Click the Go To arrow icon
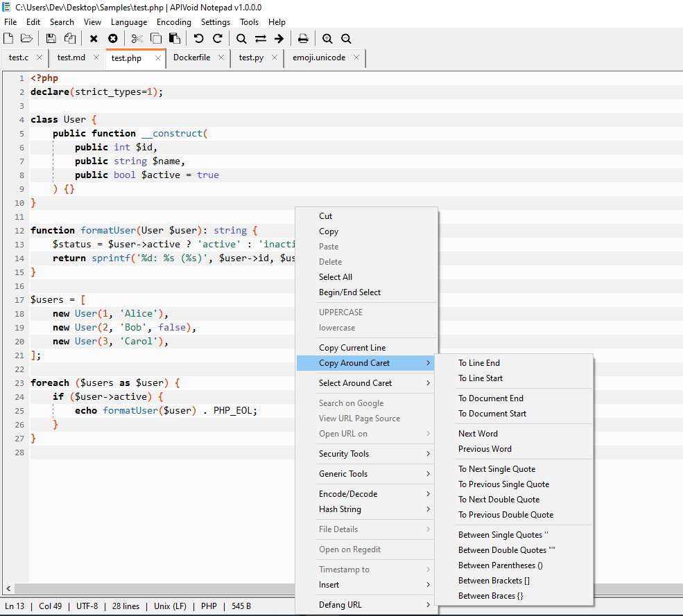This screenshot has width=683, height=616. click(279, 39)
